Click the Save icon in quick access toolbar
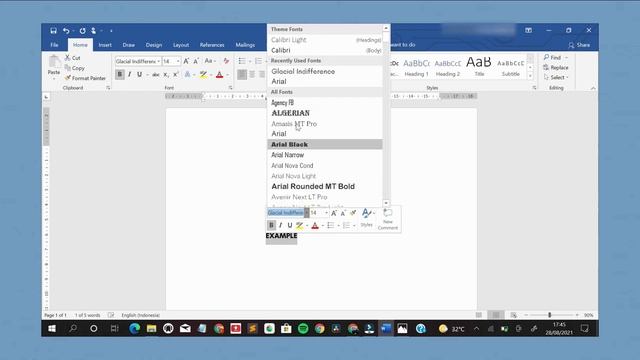 tap(53, 31)
